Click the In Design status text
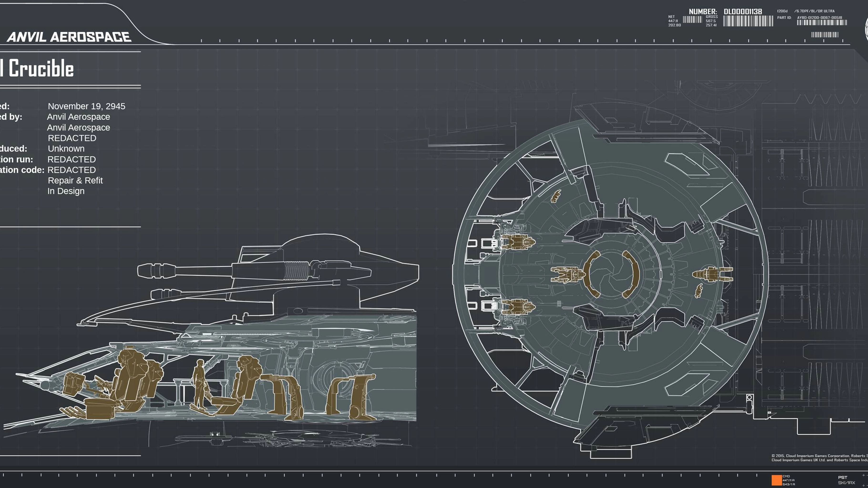868x488 pixels. pos(66,191)
